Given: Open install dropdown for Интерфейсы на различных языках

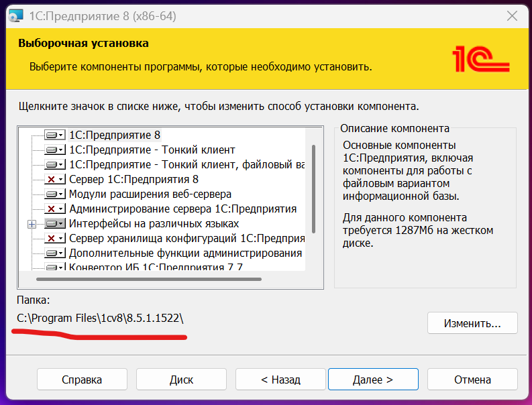Looking at the screenshot, I should (61, 223).
